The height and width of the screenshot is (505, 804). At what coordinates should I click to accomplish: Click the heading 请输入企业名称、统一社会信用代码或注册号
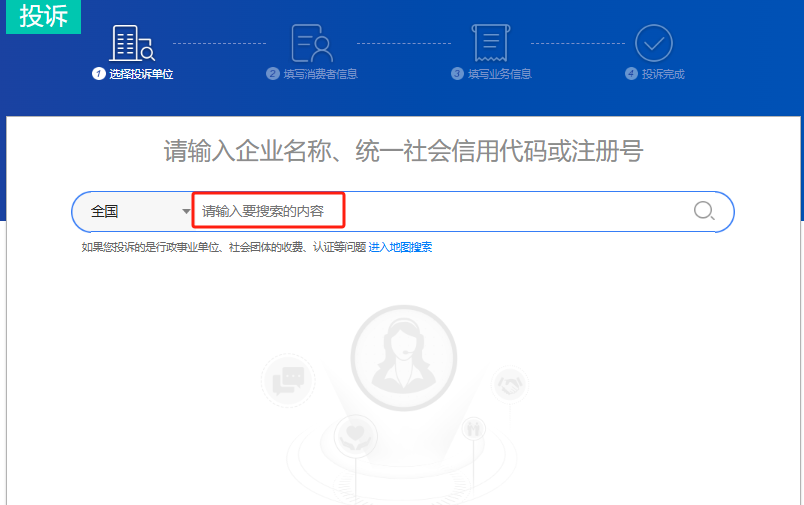tap(403, 151)
